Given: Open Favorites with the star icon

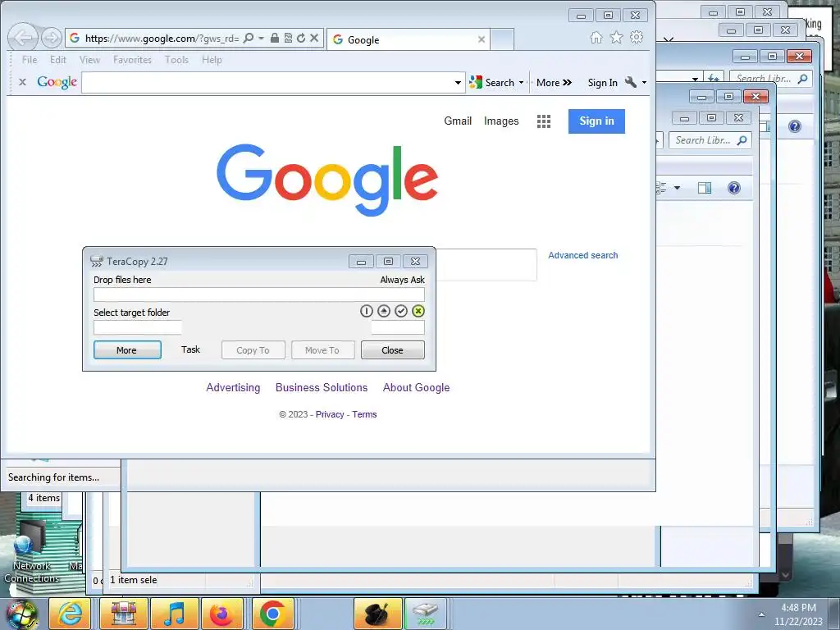Looking at the screenshot, I should click(x=617, y=37).
